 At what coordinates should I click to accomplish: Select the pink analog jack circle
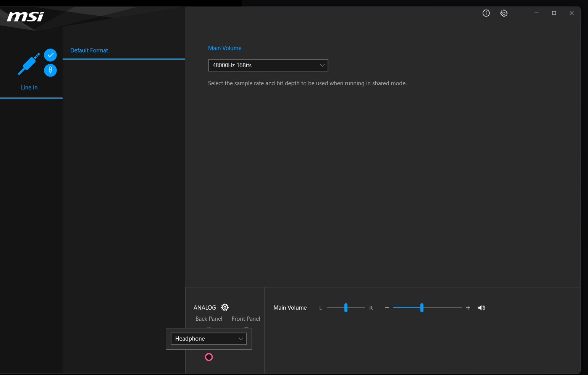tap(209, 357)
